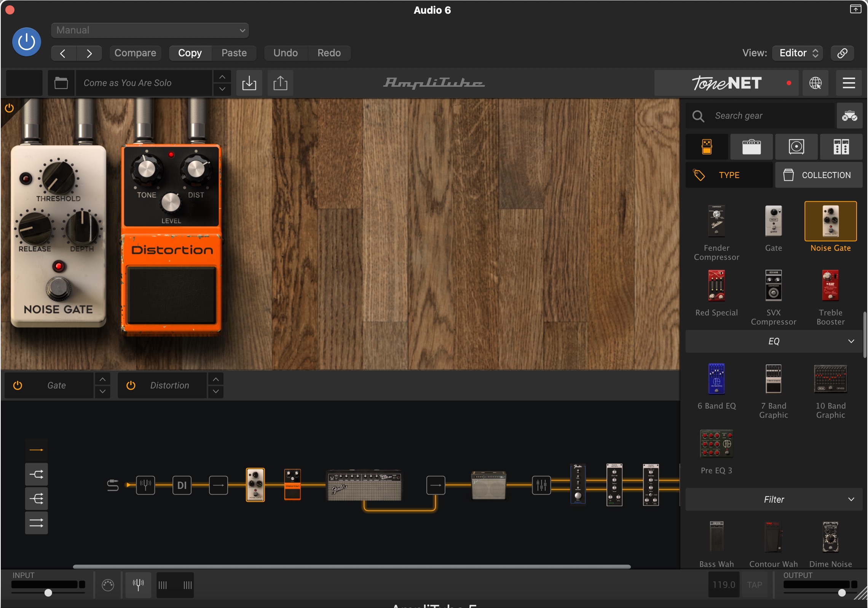Click the save preset download icon

[249, 83]
